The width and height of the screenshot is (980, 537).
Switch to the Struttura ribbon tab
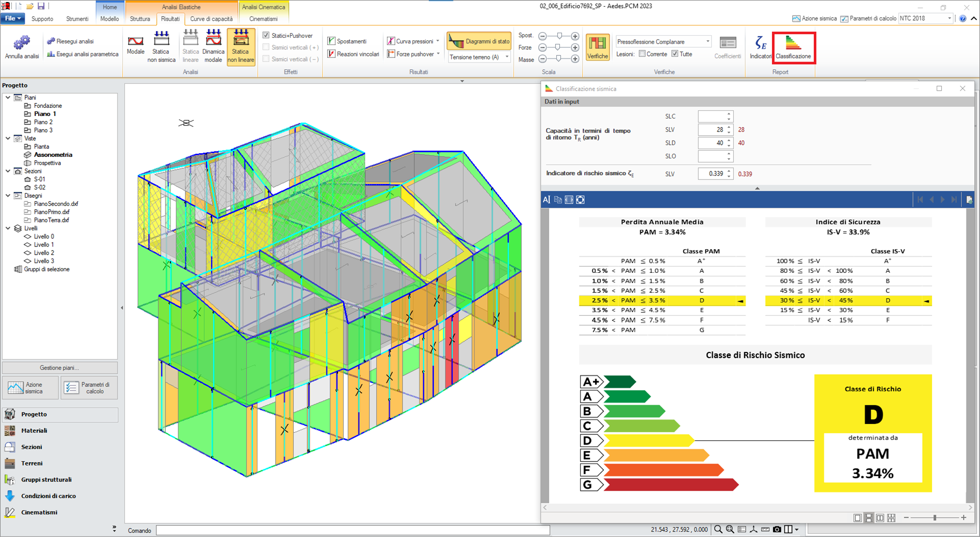click(x=140, y=19)
